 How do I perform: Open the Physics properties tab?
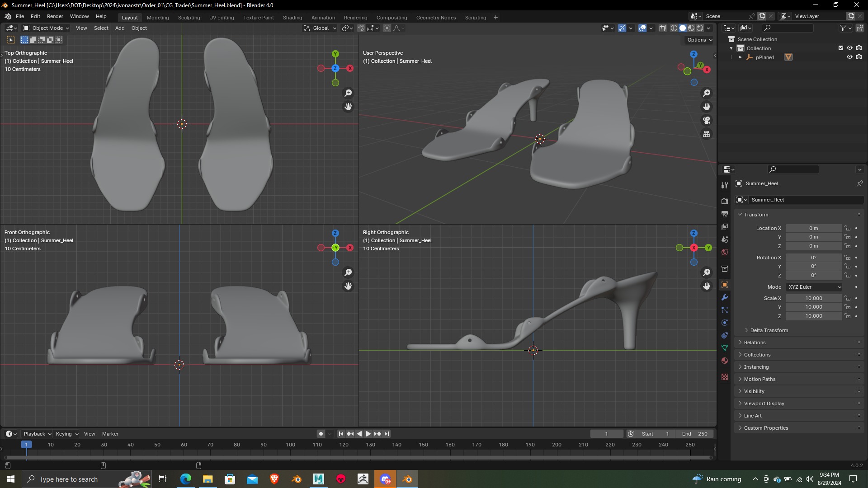(725, 323)
